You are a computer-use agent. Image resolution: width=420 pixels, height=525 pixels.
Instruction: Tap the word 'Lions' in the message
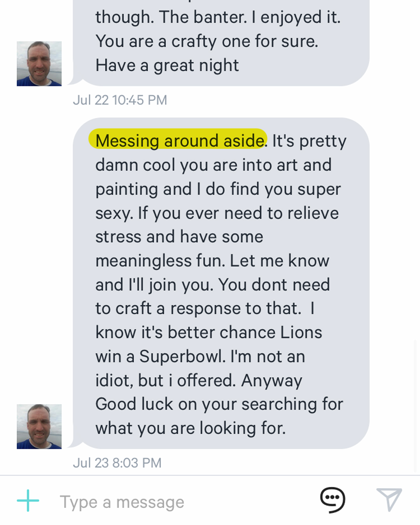301,332
